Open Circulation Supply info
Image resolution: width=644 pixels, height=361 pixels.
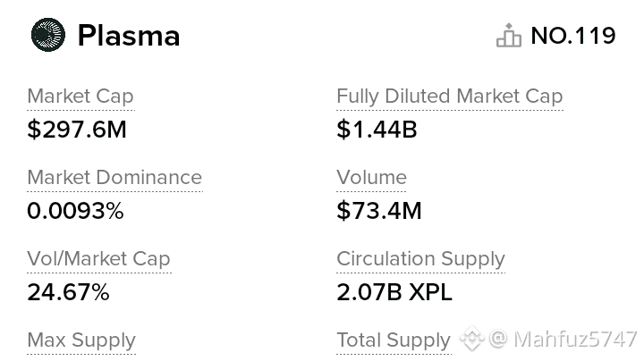pos(420,259)
